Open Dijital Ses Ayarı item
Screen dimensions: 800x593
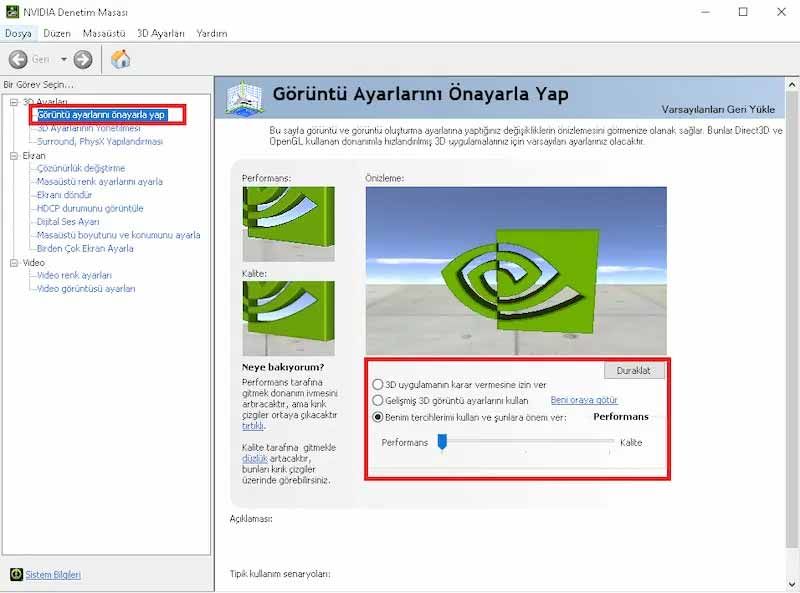(x=68, y=221)
